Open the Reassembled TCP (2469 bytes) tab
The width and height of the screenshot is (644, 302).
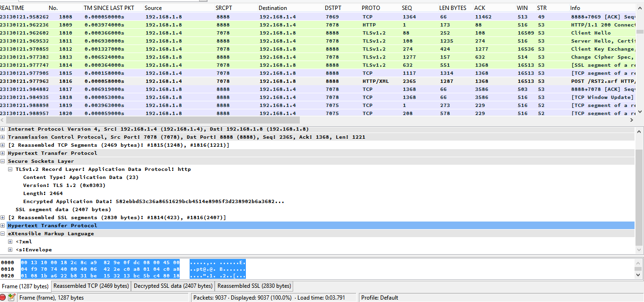pyautogui.click(x=91, y=286)
